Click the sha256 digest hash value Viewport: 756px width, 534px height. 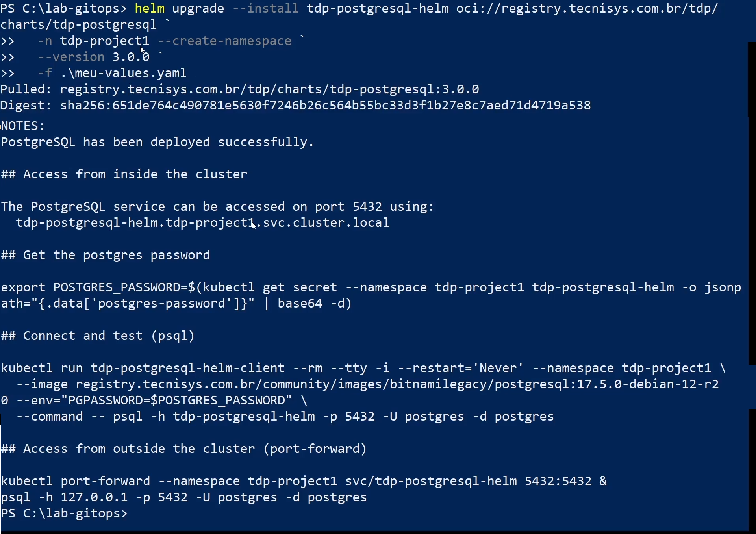tap(325, 106)
